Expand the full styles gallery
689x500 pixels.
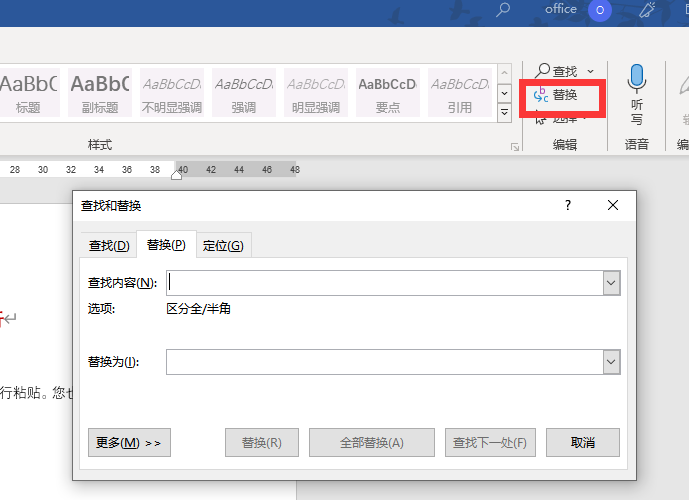(504, 112)
